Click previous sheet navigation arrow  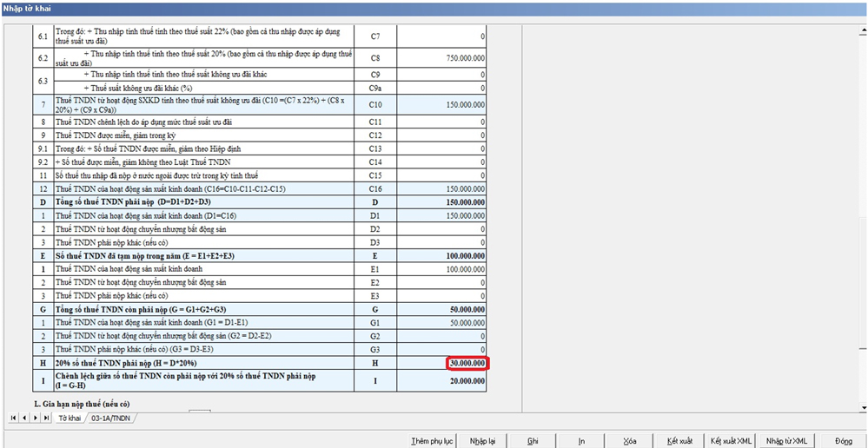24,418
